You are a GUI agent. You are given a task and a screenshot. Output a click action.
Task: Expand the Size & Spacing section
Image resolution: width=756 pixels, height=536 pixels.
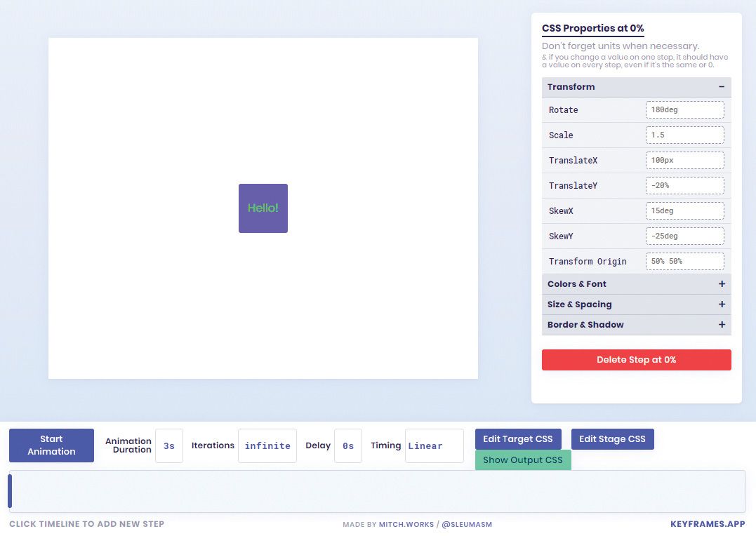(x=722, y=304)
